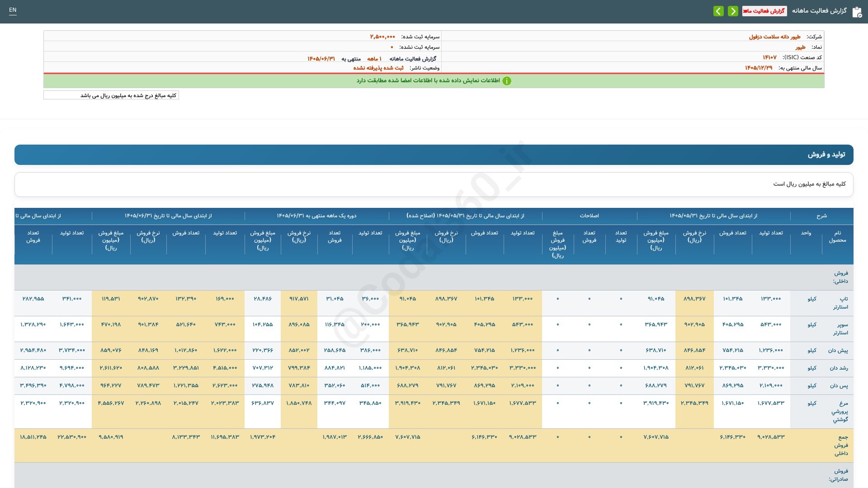868x488 pixels.
Task: Click product name تاپ استارتر
Action: point(840,303)
